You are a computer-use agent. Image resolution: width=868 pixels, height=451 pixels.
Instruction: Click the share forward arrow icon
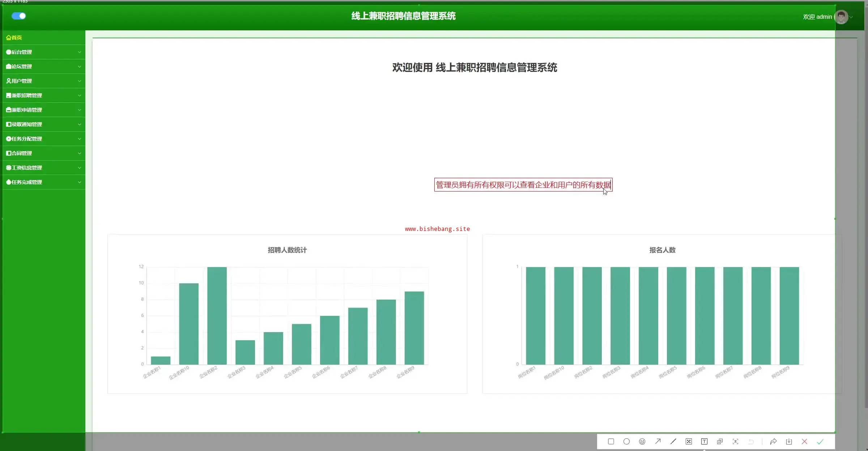pyautogui.click(x=773, y=441)
